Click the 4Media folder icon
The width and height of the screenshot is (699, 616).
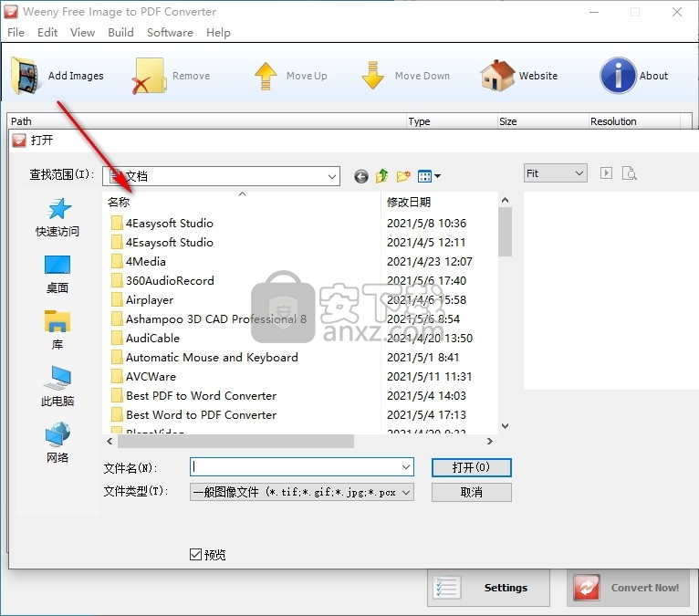117,261
